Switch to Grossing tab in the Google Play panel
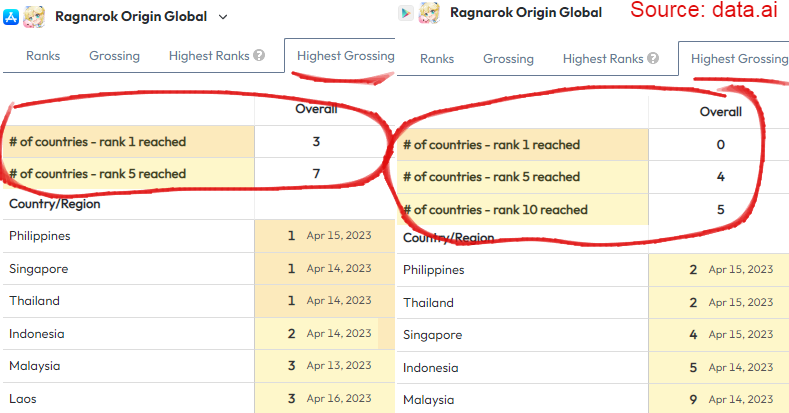 click(x=508, y=59)
